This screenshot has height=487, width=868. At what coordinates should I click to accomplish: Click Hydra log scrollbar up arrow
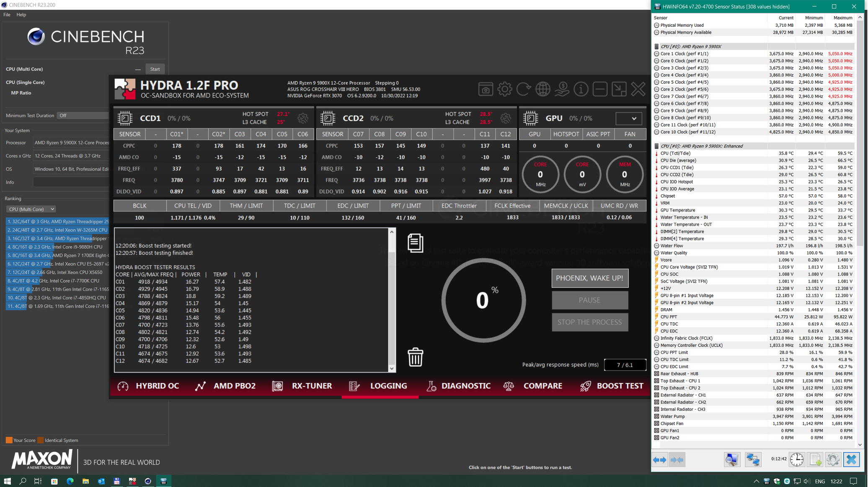tap(392, 232)
